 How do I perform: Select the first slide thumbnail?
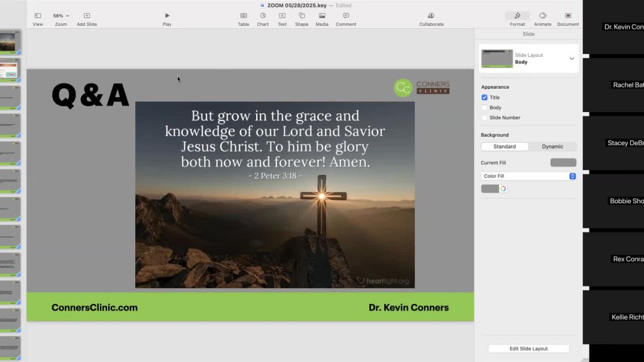tap(10, 42)
